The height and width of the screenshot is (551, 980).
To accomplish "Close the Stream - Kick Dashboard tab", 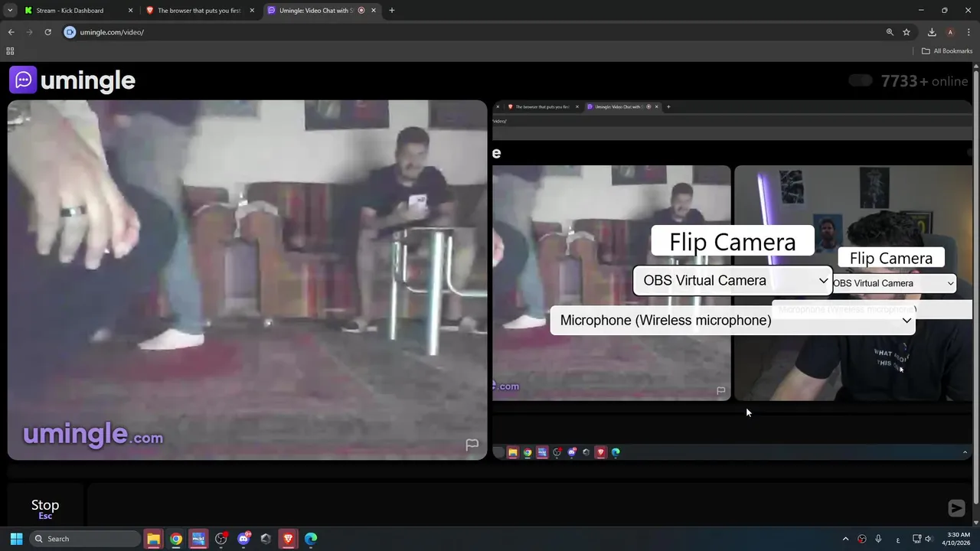I will (x=130, y=11).
